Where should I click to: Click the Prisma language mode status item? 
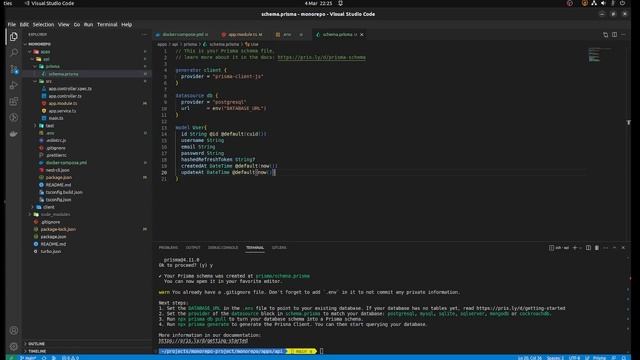[x=600, y=358]
